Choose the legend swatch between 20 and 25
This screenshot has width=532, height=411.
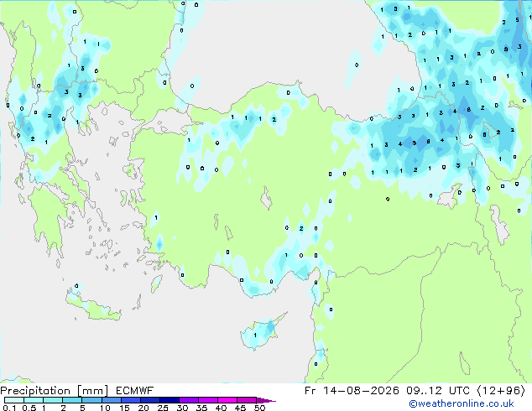[x=149, y=400]
